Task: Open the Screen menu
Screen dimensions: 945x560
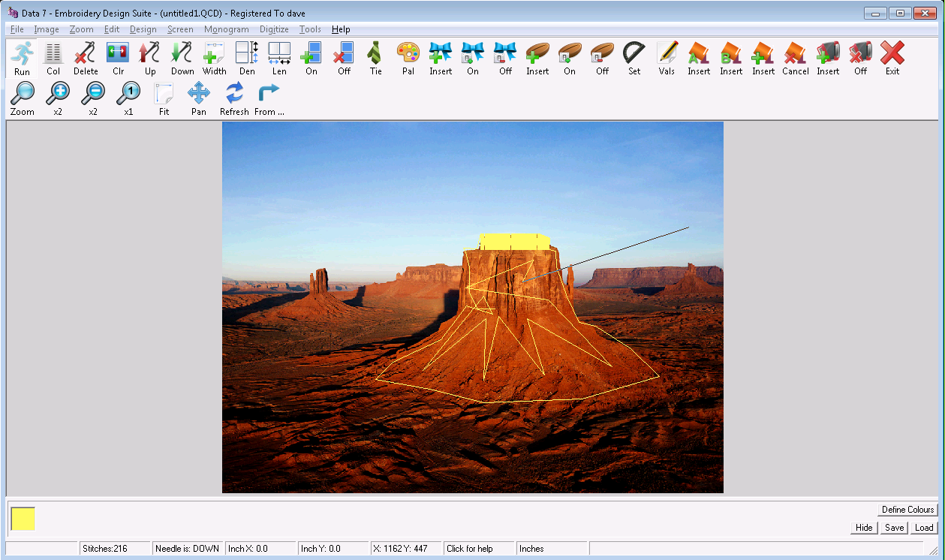Action: (180, 29)
